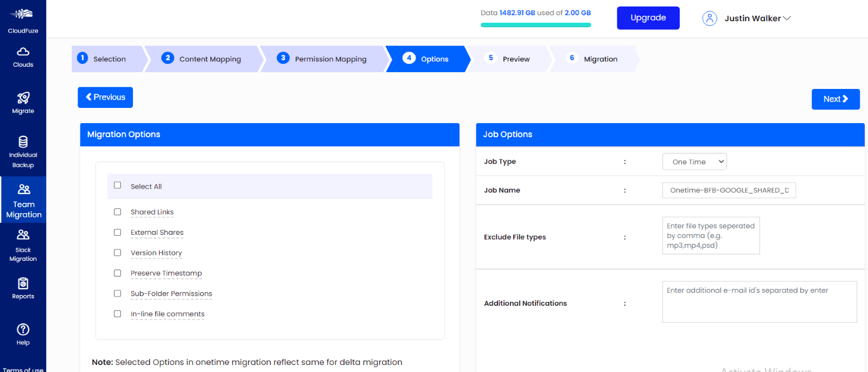
Task: Open the Migrate rocket icon
Action: [23, 98]
